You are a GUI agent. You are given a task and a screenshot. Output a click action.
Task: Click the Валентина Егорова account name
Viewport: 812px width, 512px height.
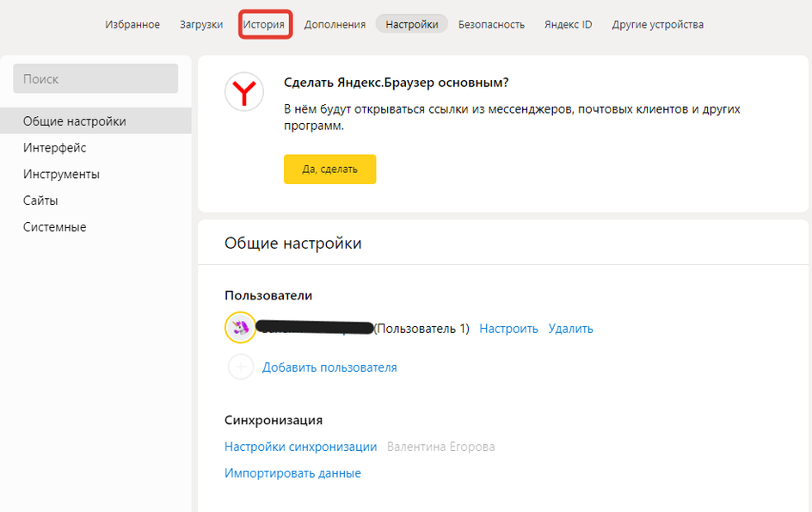[440, 447]
